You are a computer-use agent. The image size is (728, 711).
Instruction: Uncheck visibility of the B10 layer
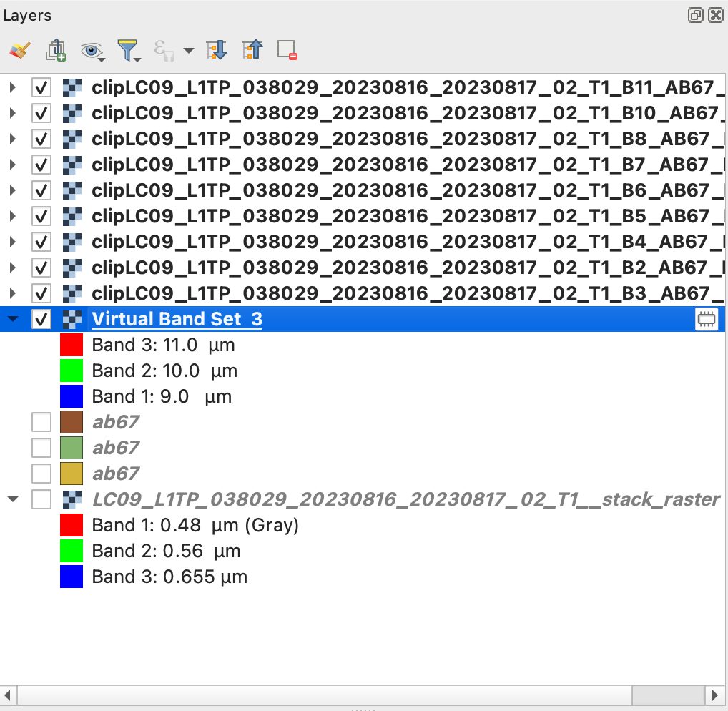tap(41, 113)
